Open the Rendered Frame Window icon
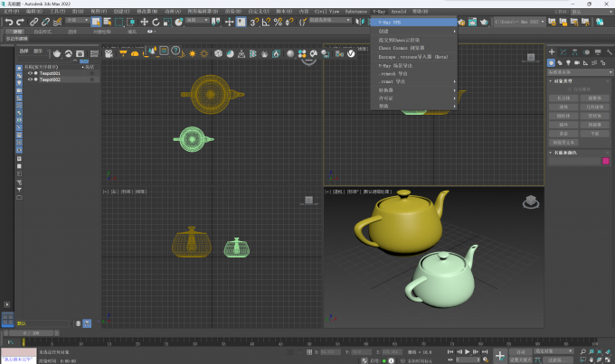The height and width of the screenshot is (364, 615). pos(472,22)
